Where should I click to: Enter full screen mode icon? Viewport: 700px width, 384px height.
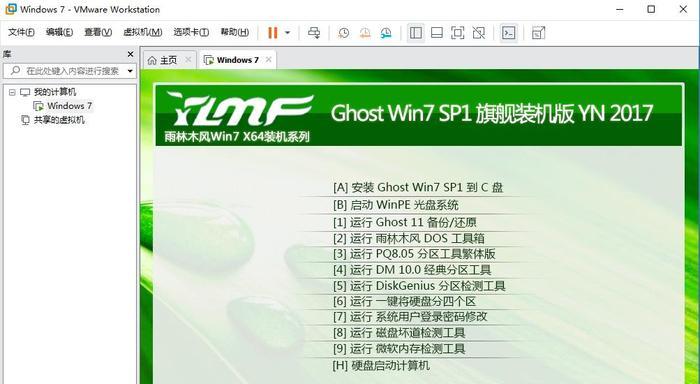(x=458, y=33)
